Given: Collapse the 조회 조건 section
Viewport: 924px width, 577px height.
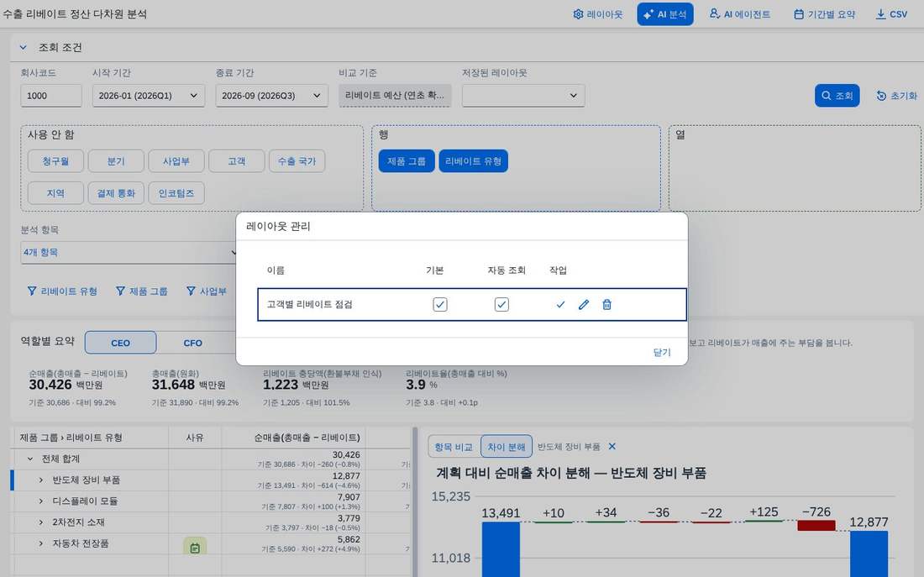Looking at the screenshot, I should [23, 47].
